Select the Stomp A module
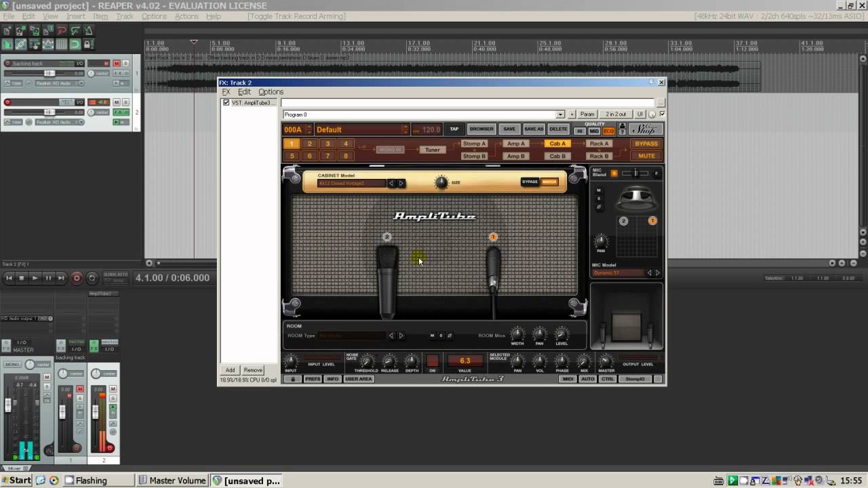 click(x=474, y=144)
